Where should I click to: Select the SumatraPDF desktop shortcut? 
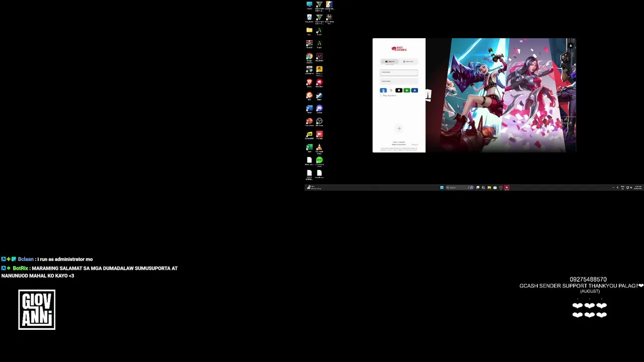(309, 135)
